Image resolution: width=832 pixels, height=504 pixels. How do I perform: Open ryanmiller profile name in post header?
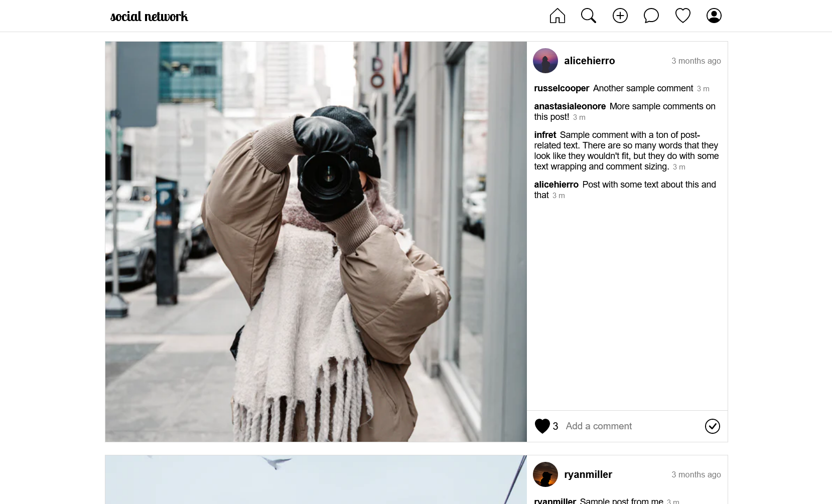(588, 474)
